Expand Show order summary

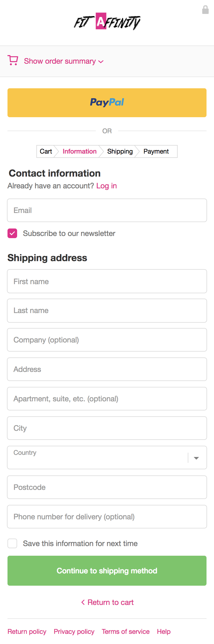[x=60, y=61]
